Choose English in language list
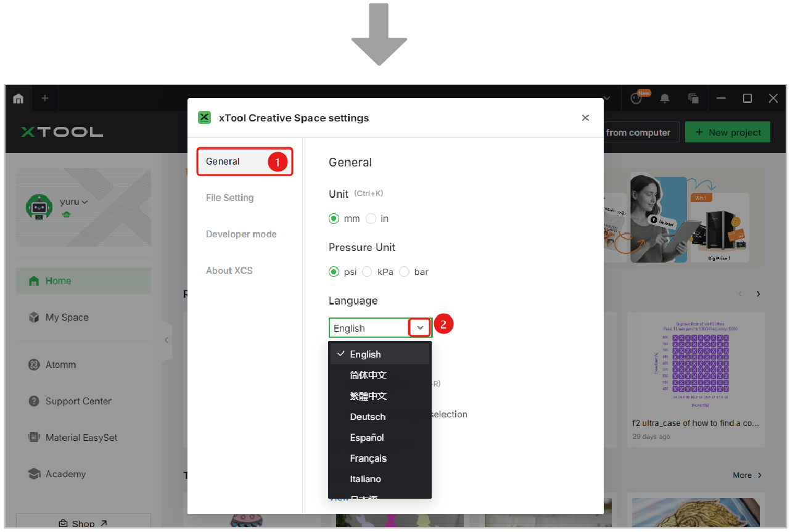The image size is (790, 532). (380, 354)
